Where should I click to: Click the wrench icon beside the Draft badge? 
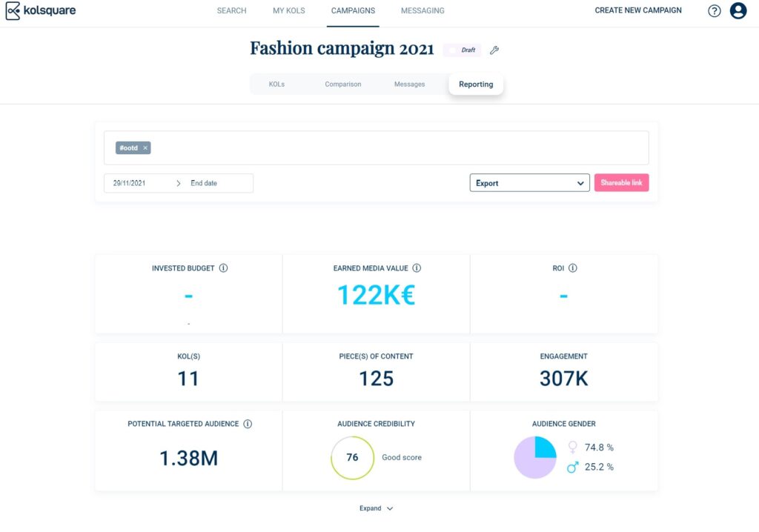pyautogui.click(x=494, y=50)
